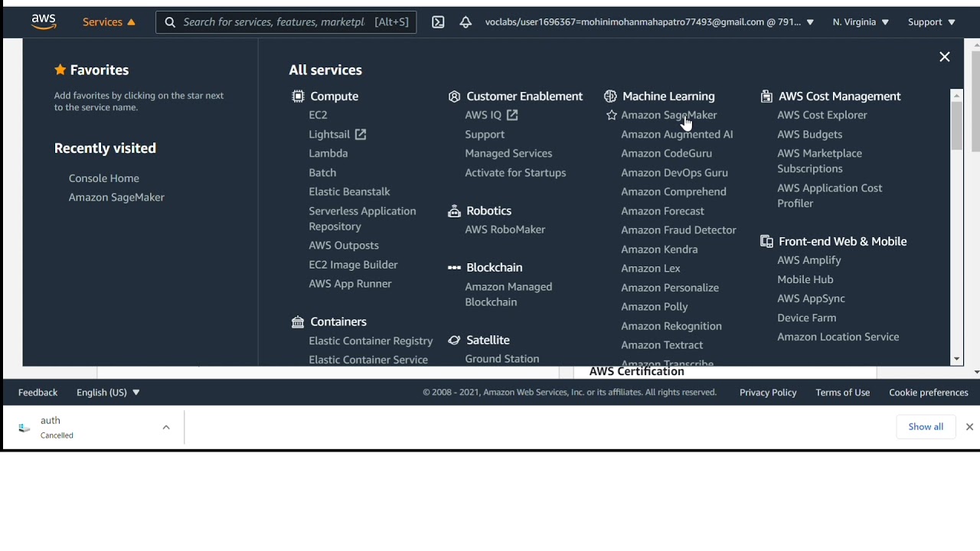
Task: Click the Machine Learning category icon
Action: pyautogui.click(x=610, y=96)
